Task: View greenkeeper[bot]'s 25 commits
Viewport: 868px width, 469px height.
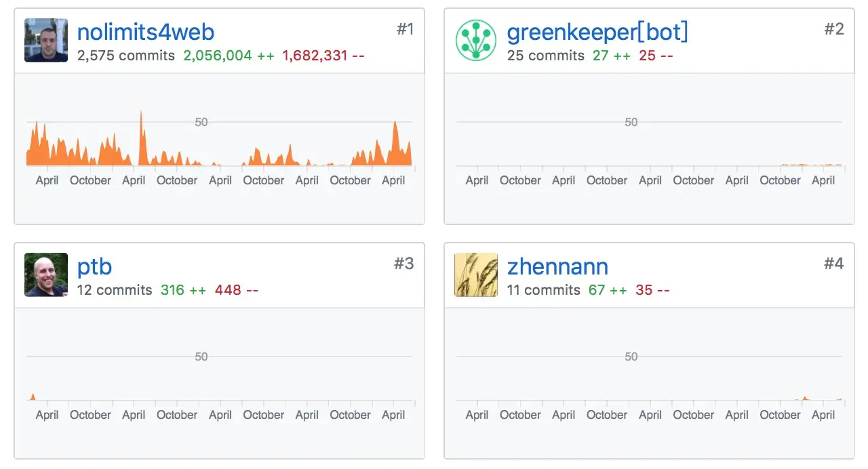Action: (x=546, y=56)
